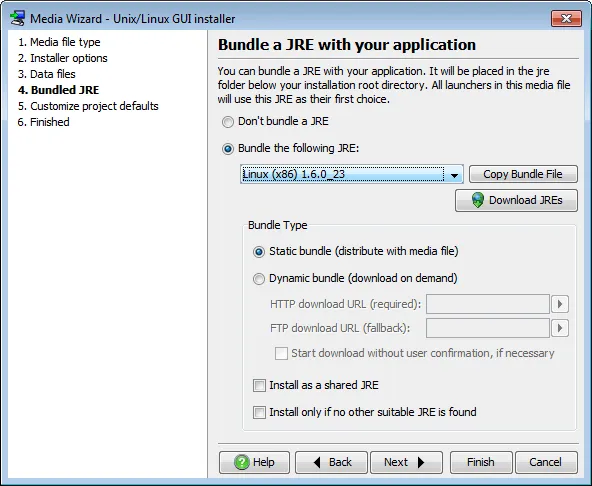
Task: Click the left arrow on Back button
Action: click(x=317, y=462)
